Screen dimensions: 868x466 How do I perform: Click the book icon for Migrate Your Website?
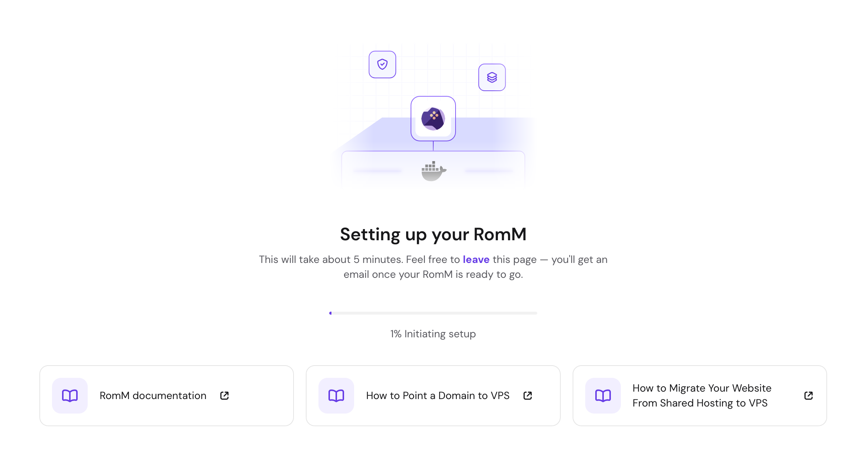(x=603, y=395)
